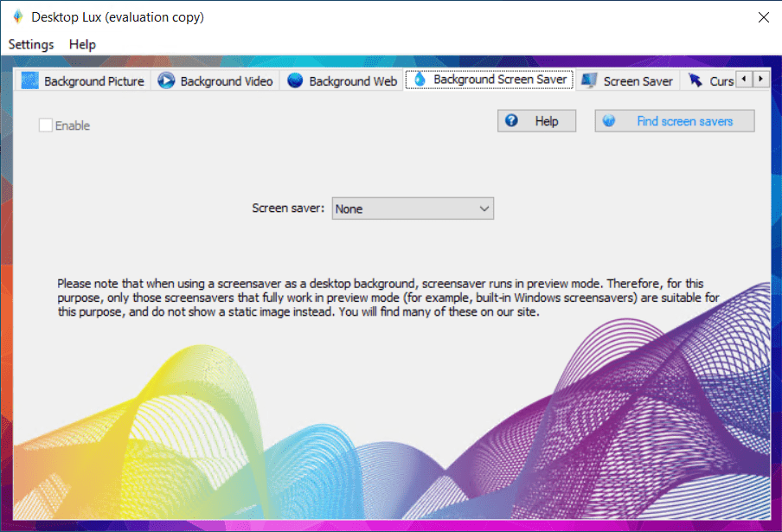Click the Screen Saver tab's monitor icon
Viewport: 782px width, 532px height.
(589, 80)
